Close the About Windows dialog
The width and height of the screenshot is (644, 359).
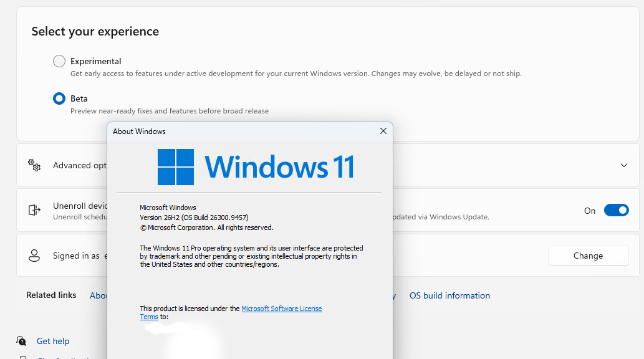click(x=383, y=131)
